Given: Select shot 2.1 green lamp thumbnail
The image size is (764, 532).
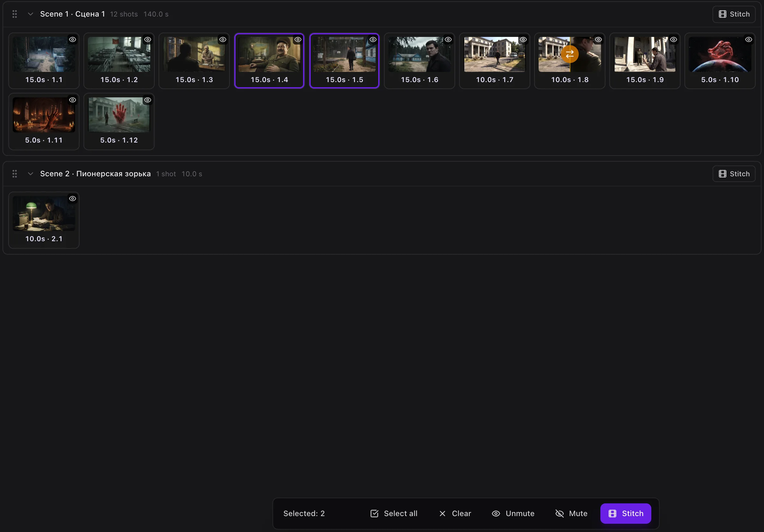Looking at the screenshot, I should point(44,213).
